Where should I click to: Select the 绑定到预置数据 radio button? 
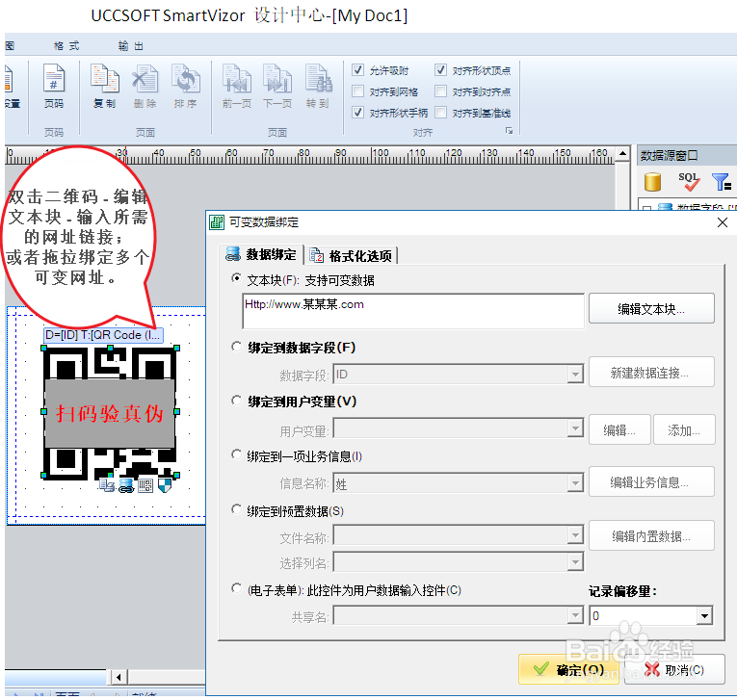[x=237, y=509]
